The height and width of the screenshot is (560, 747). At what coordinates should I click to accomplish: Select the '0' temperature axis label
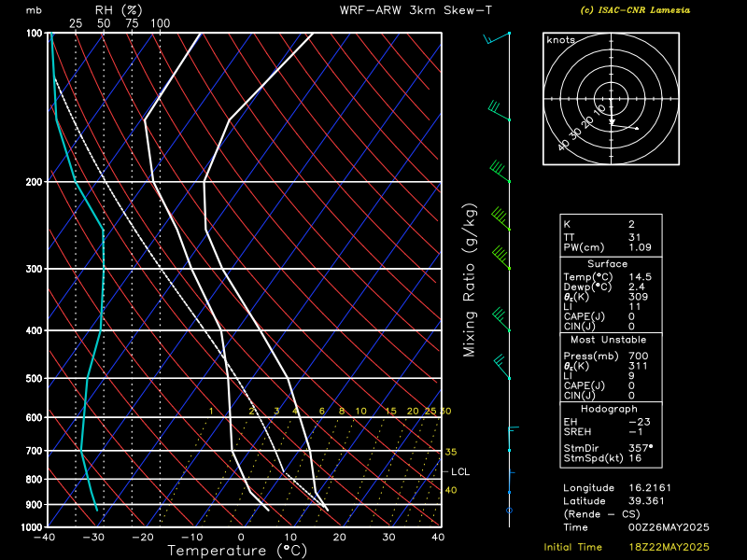[241, 538]
